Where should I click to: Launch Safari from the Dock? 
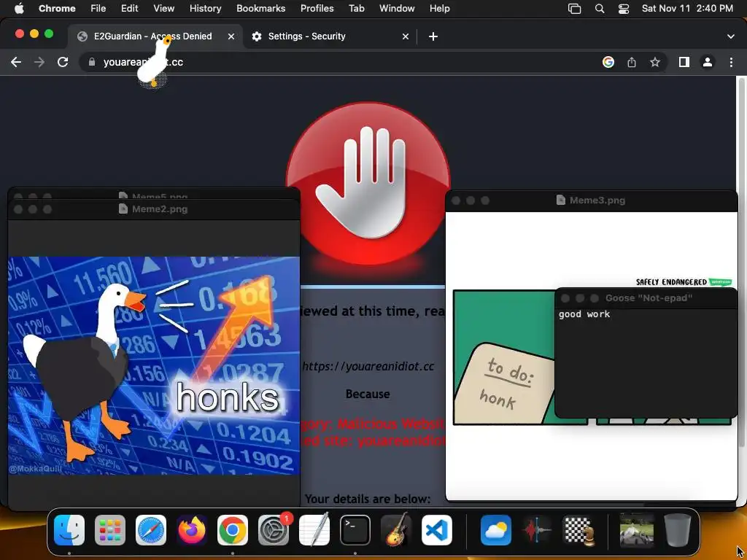[151, 530]
